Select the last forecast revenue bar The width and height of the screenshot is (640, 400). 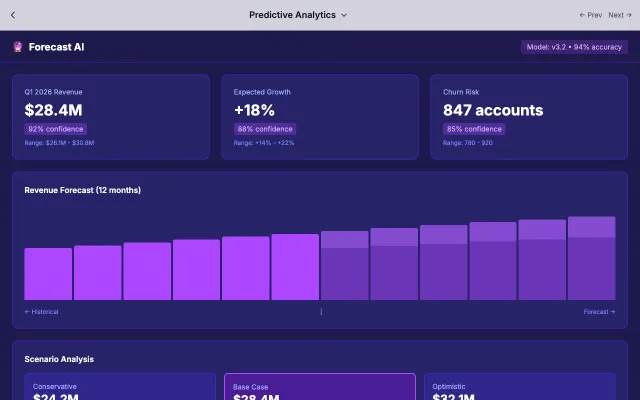[591, 258]
